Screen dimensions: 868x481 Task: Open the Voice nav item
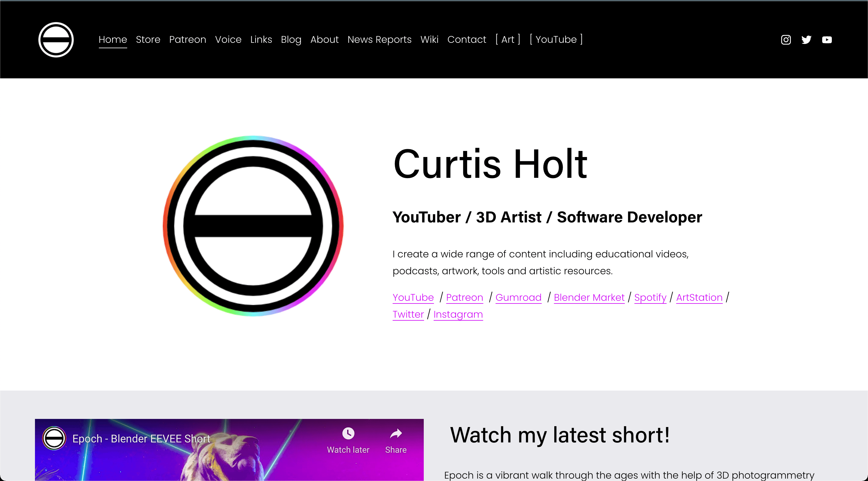point(228,39)
